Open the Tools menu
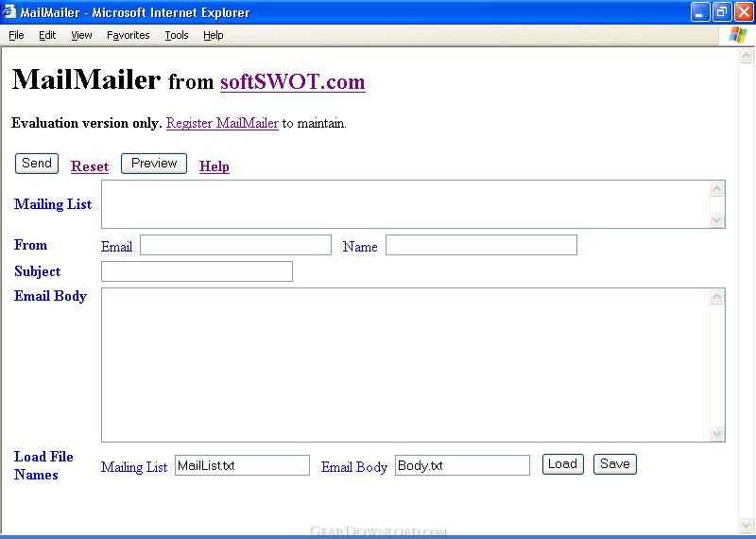This screenshot has height=539, width=756. click(177, 35)
